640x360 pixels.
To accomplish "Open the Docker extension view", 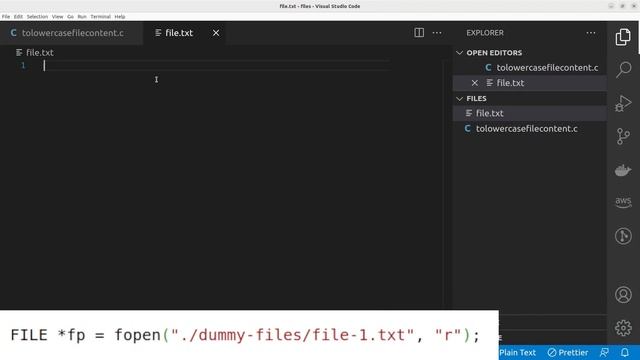I will (x=623, y=170).
